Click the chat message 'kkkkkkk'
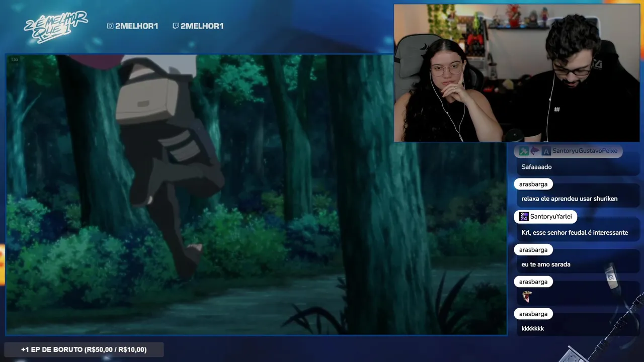Image resolution: width=644 pixels, height=362 pixels. 533,328
